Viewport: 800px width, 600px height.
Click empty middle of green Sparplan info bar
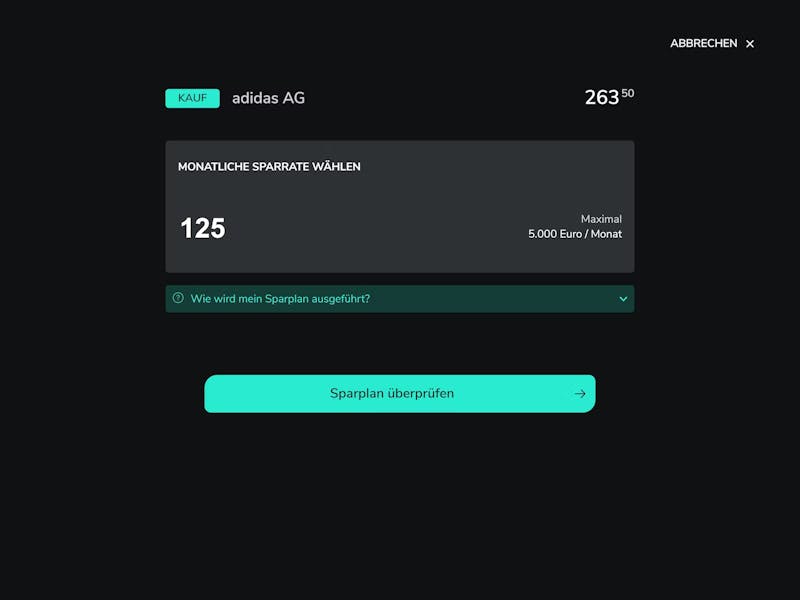(x=490, y=299)
